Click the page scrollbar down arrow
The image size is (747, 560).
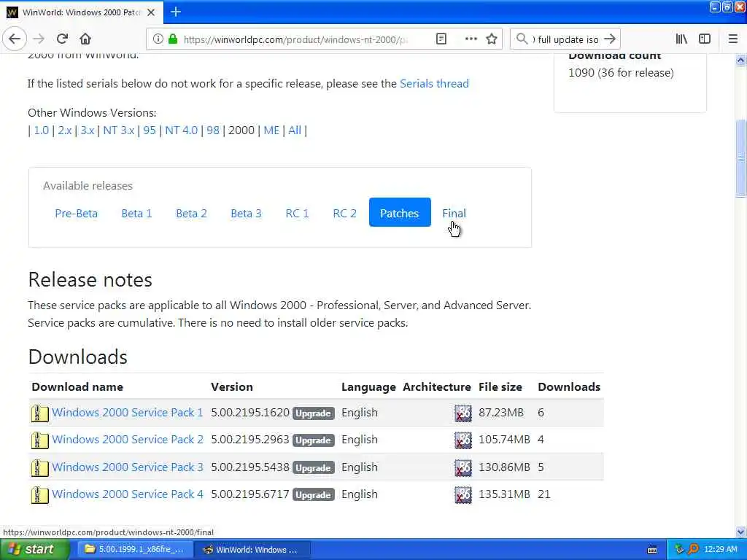coord(740,532)
